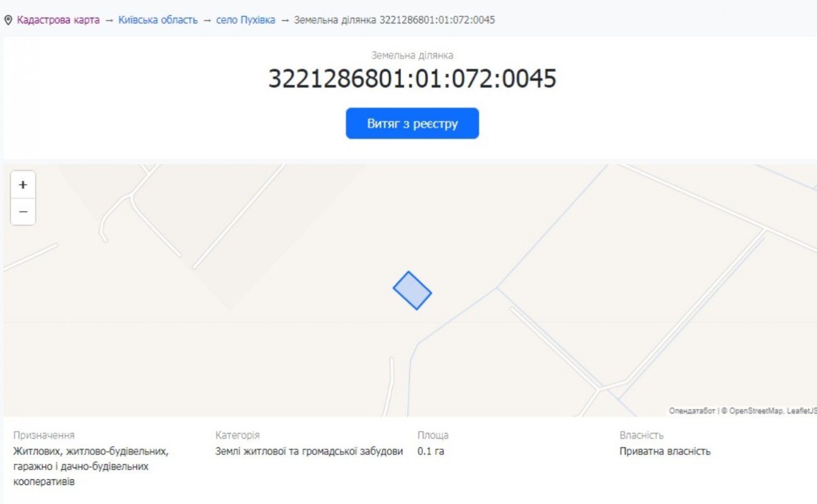Go to Київська область breadcrumb link
The height and width of the screenshot is (504, 817).
tap(158, 20)
